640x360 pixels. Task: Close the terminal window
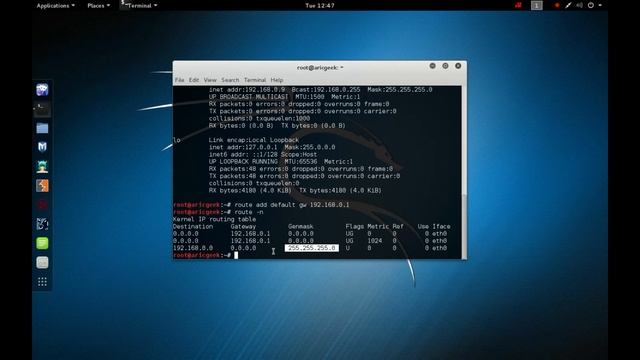(x=458, y=66)
